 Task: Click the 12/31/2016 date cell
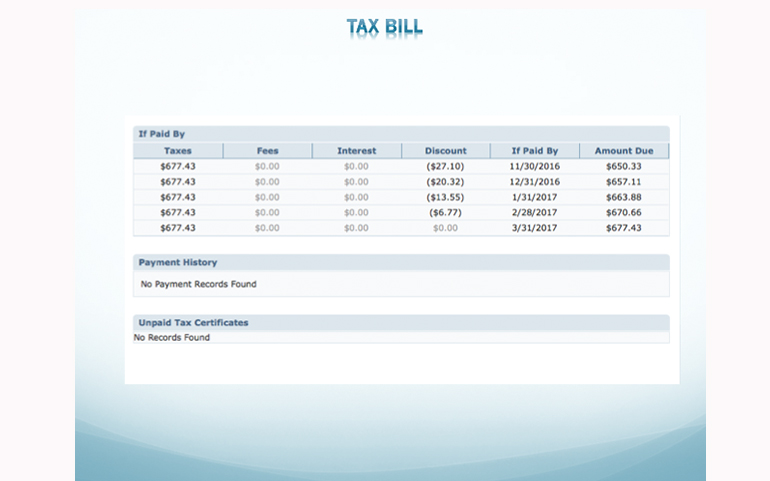coord(534,182)
